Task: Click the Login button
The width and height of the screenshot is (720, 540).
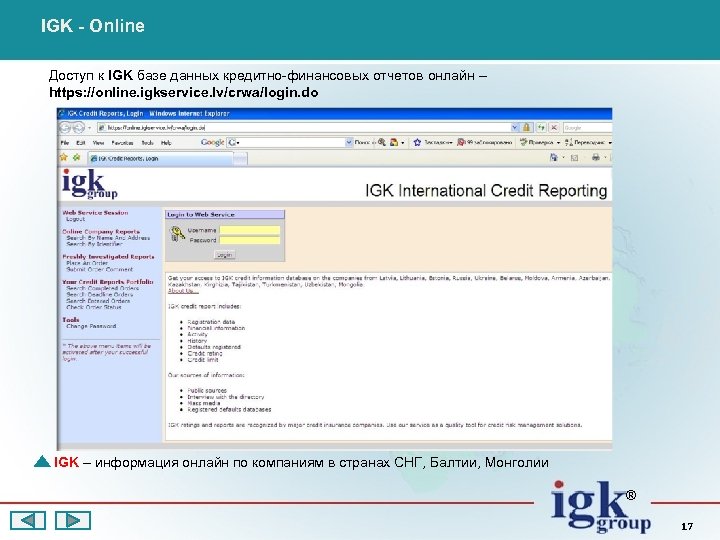Action: tap(225, 255)
